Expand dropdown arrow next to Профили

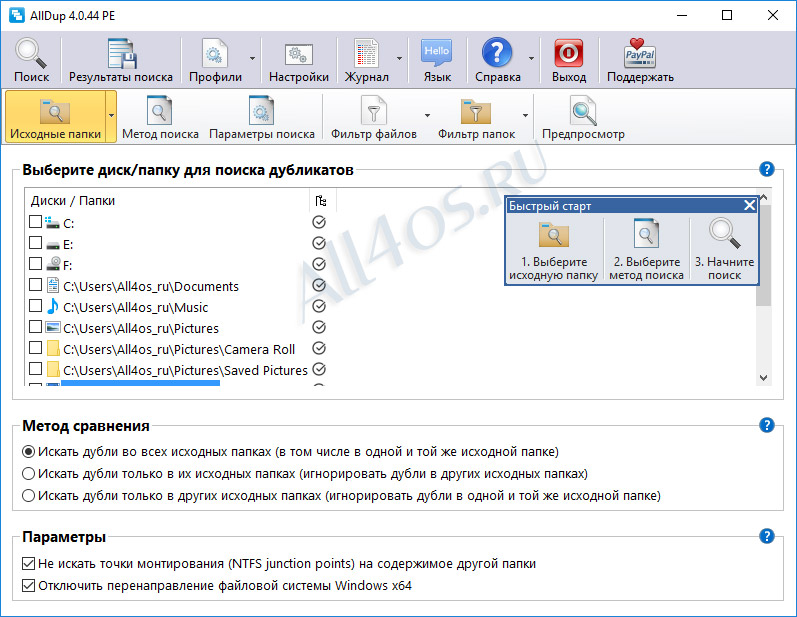coord(253,58)
